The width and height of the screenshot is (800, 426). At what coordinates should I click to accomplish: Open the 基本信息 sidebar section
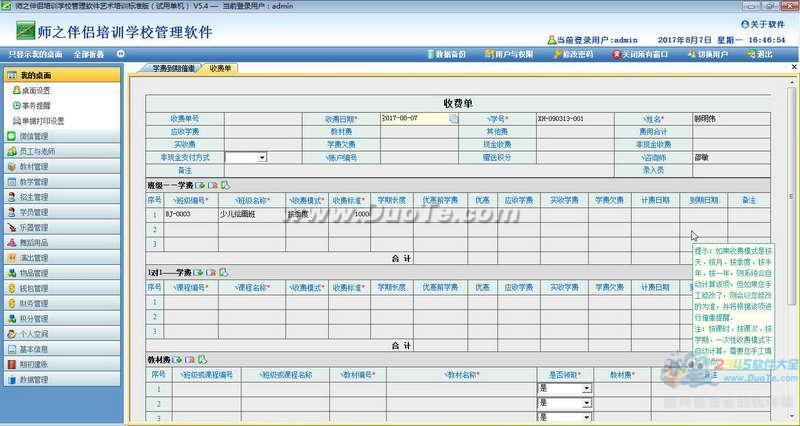point(62,349)
